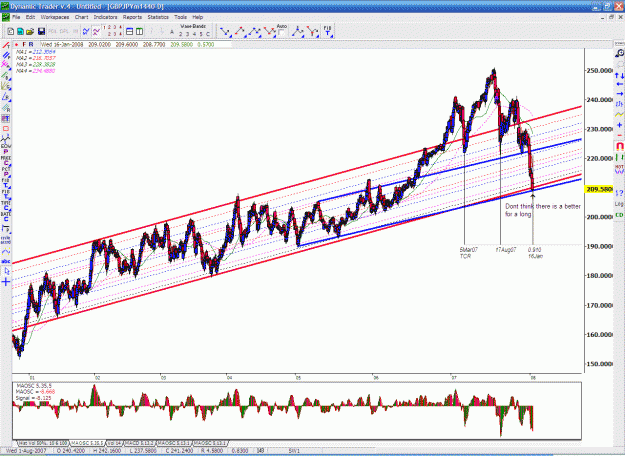Select Wave Bands number 4
Image resolution: width=625 pixels, height=456 pixels.
pos(194,34)
